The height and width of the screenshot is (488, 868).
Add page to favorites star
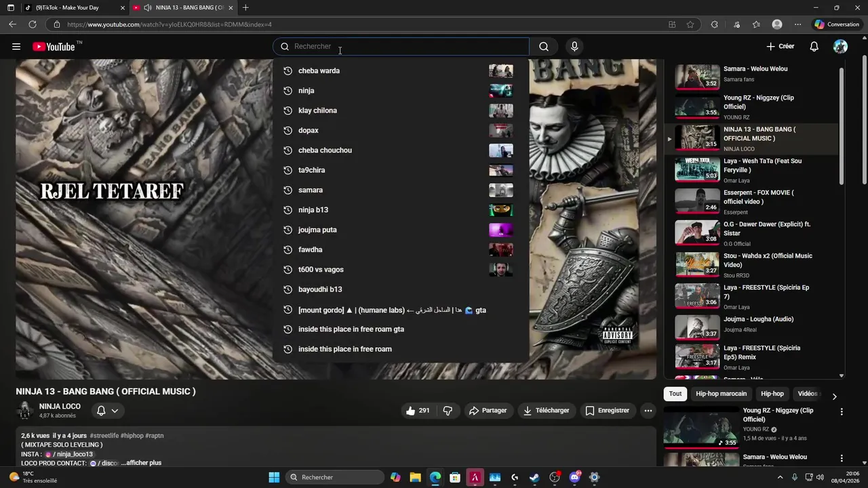[x=690, y=24]
